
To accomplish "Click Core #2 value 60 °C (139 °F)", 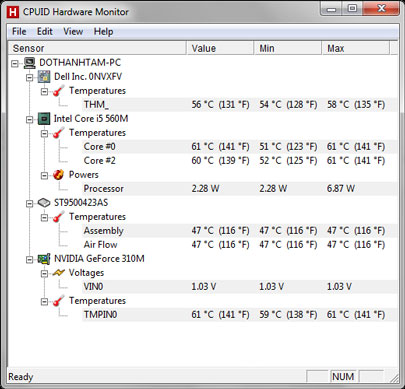I will point(220,161).
